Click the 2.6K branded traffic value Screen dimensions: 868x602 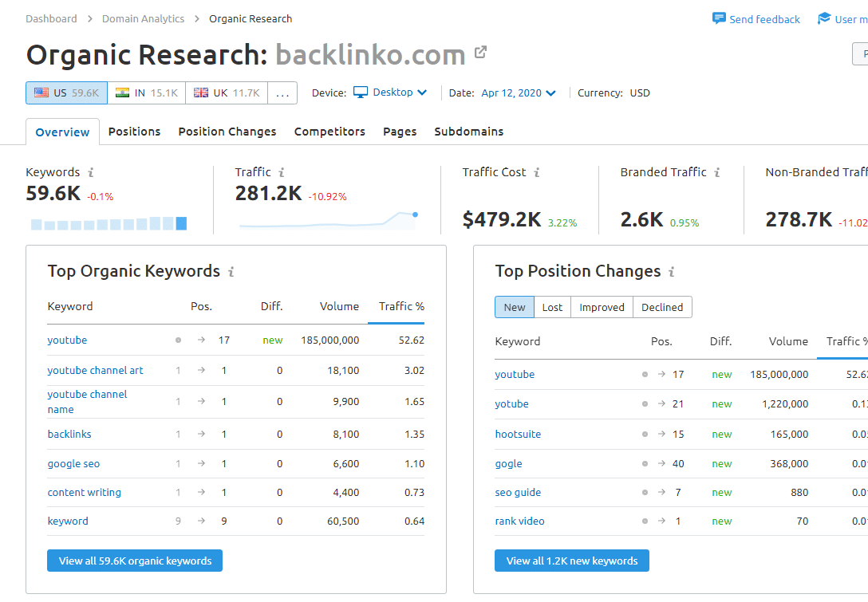click(641, 219)
